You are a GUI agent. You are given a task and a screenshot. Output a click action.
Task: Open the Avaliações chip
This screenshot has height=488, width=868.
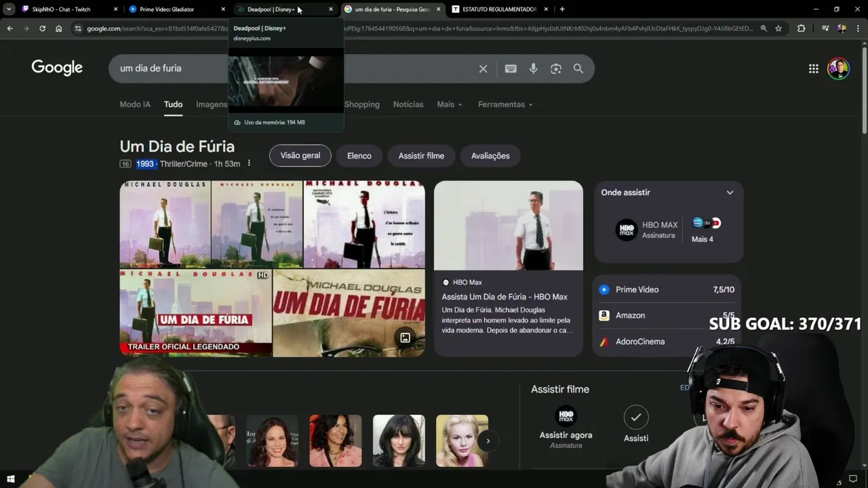pos(490,156)
